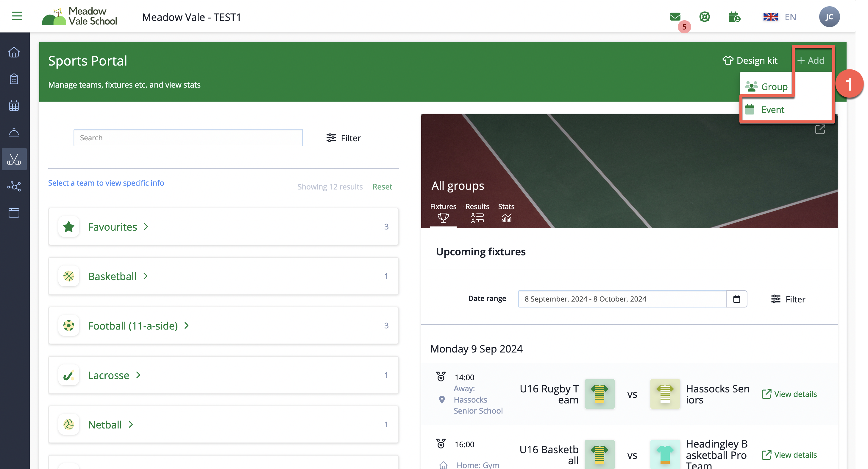The image size is (868, 469).
Task: Expand the Favourites group
Action: tap(224, 227)
